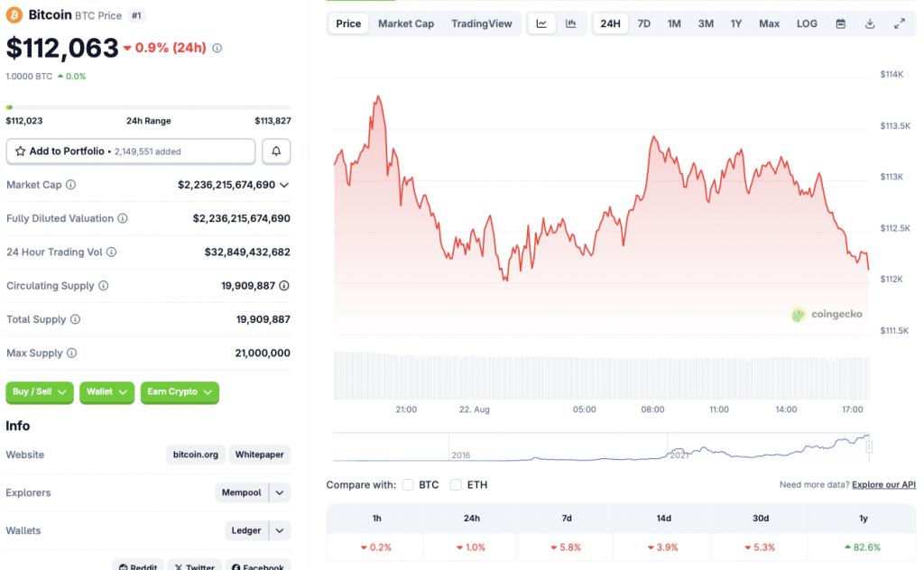This screenshot has height=570, width=924.
Task: Click the price alert bell icon
Action: (x=276, y=152)
